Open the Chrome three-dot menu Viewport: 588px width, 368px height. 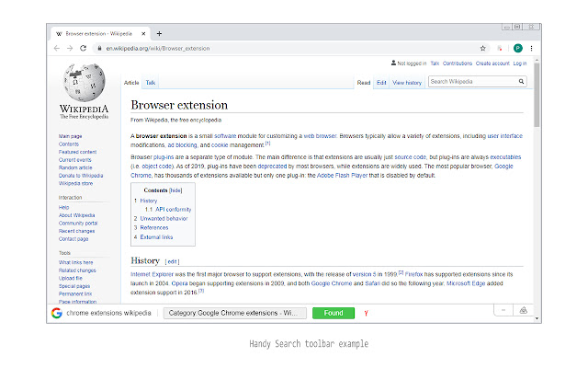click(x=531, y=48)
